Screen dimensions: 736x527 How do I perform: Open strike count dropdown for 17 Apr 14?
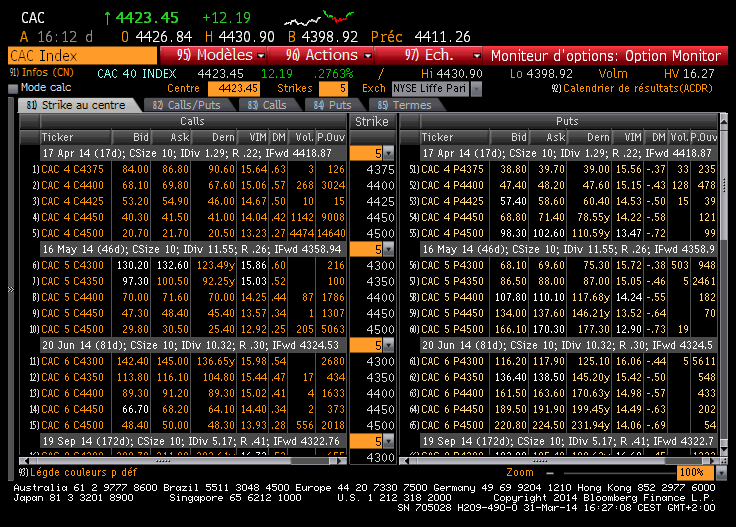click(389, 153)
